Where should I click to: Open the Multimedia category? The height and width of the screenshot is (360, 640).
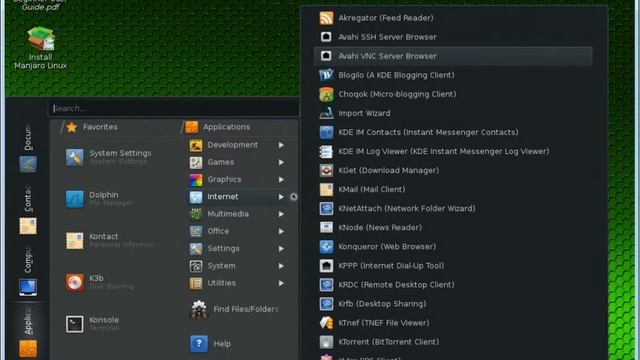[x=237, y=214]
